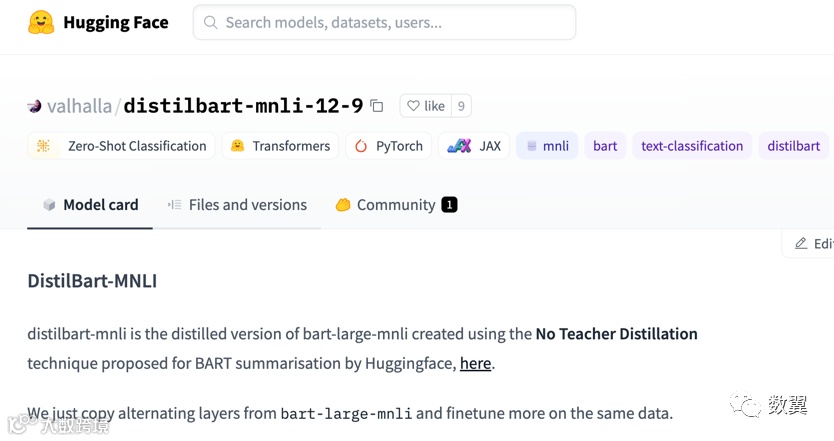Select the mnli dataset tag
The image size is (834, 441).
pyautogui.click(x=547, y=146)
